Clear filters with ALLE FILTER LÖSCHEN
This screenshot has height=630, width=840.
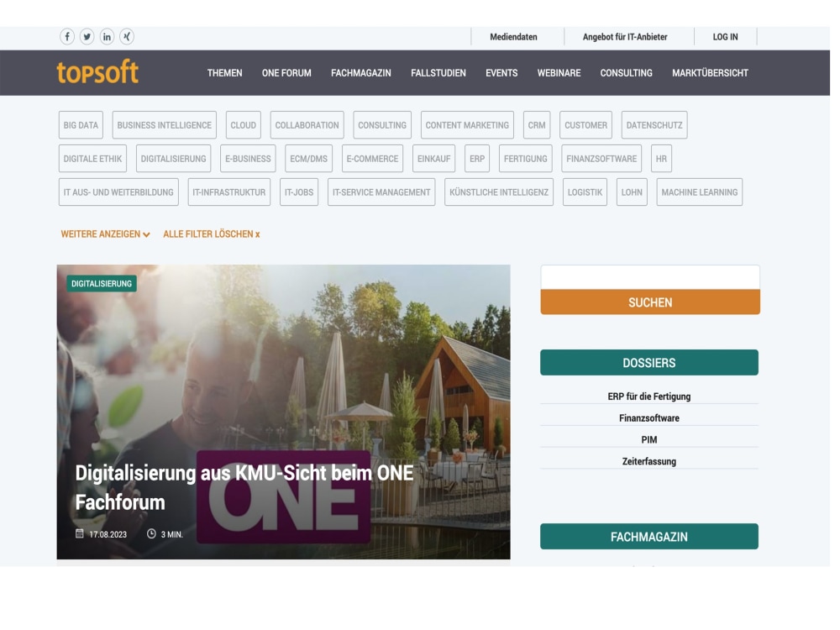tap(211, 234)
